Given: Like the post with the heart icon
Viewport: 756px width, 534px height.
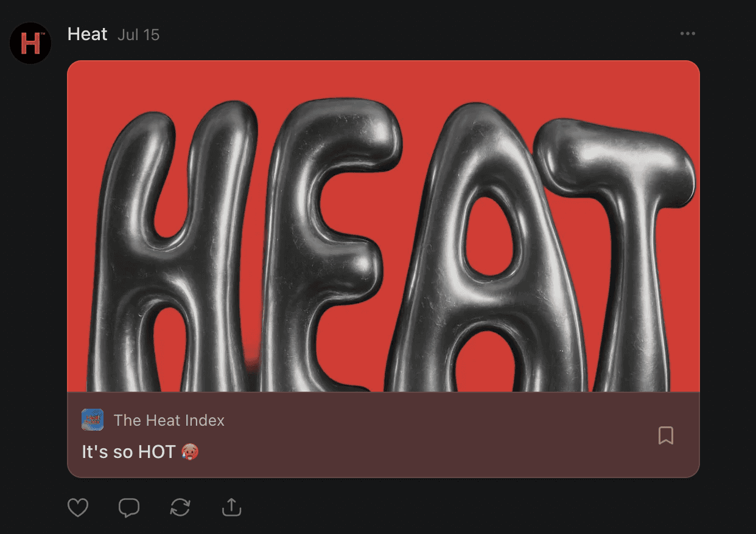Looking at the screenshot, I should pyautogui.click(x=78, y=507).
